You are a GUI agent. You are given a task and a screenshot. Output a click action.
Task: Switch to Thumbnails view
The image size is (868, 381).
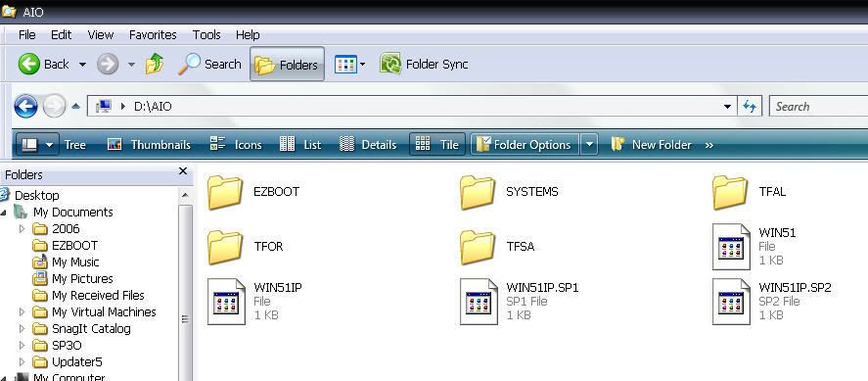coord(149,145)
